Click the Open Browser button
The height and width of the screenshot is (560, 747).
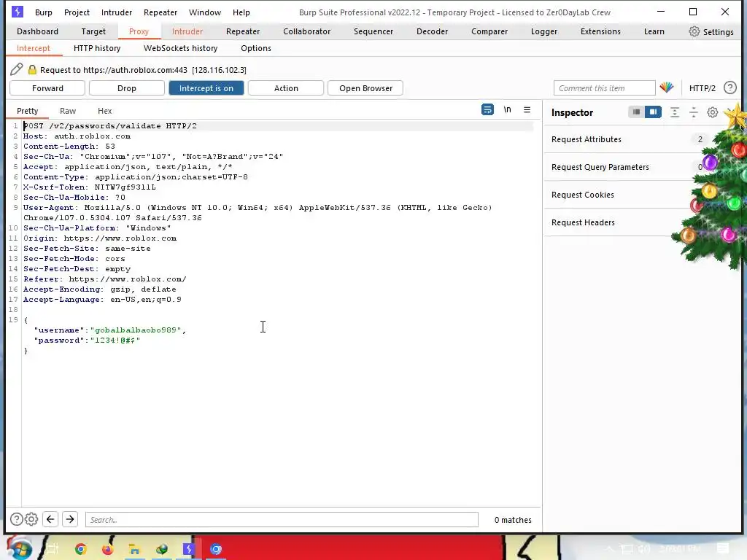[365, 88]
